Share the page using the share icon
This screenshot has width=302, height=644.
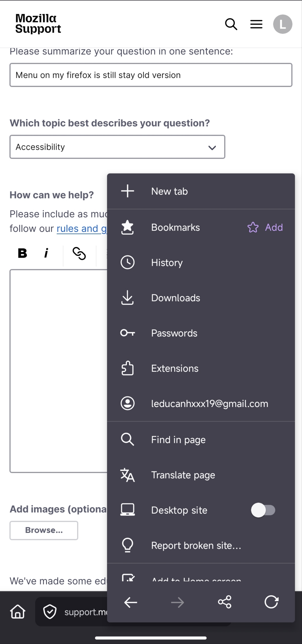[x=225, y=602]
